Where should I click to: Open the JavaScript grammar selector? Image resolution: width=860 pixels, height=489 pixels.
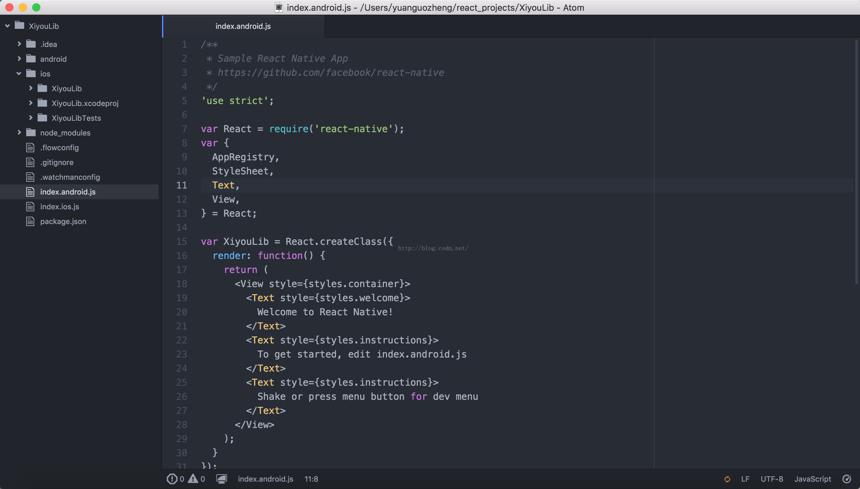point(812,479)
